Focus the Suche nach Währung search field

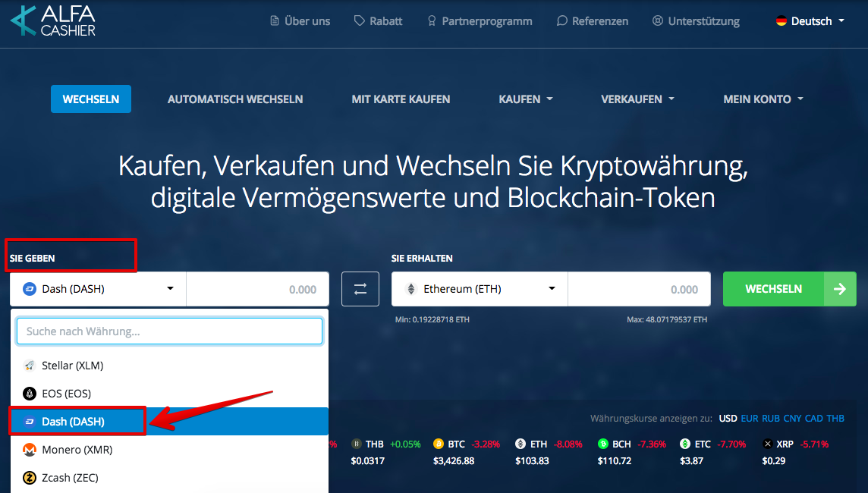[x=169, y=331]
